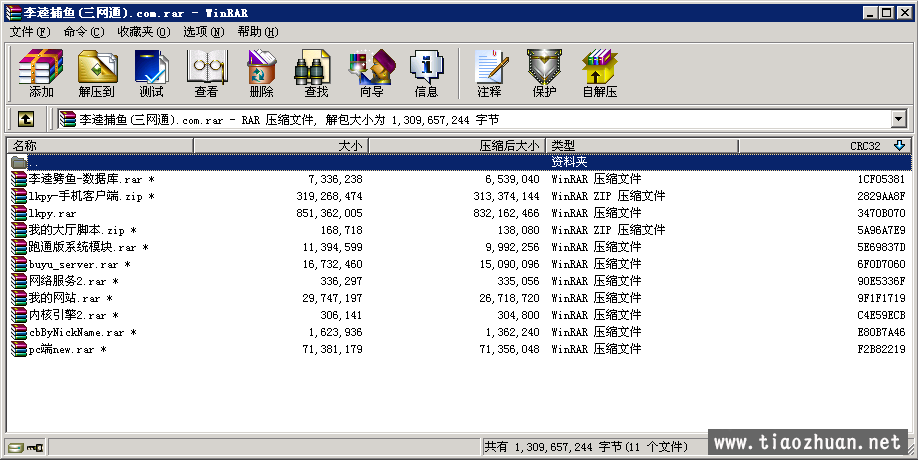The image size is (918, 460).
Task: Open the Options (选项) menu
Action: click(x=204, y=32)
